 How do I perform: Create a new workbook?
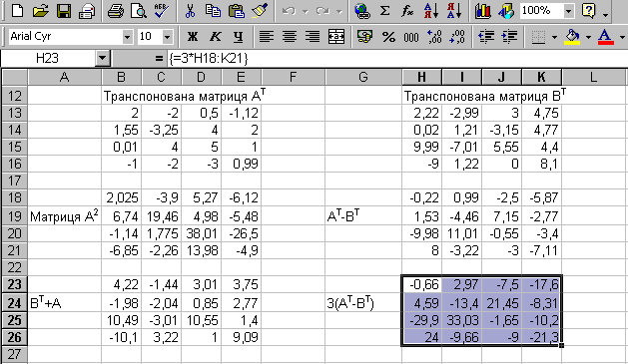17,11
